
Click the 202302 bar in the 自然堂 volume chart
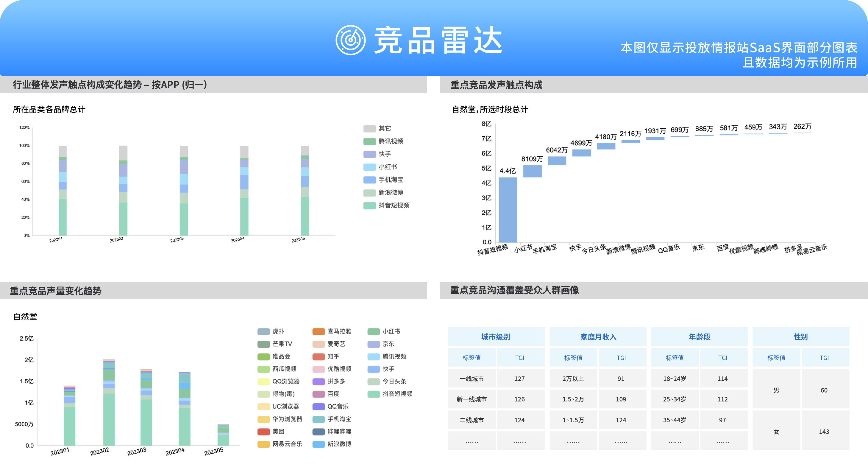point(109,402)
